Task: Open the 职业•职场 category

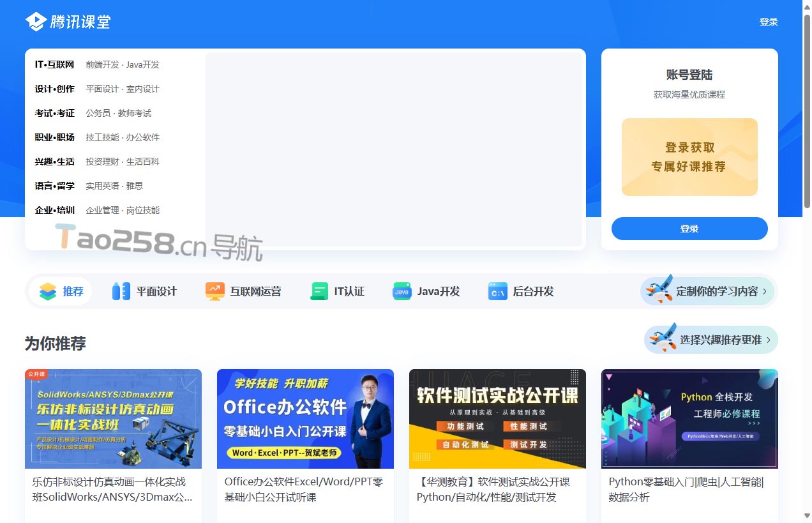Action: tap(54, 137)
